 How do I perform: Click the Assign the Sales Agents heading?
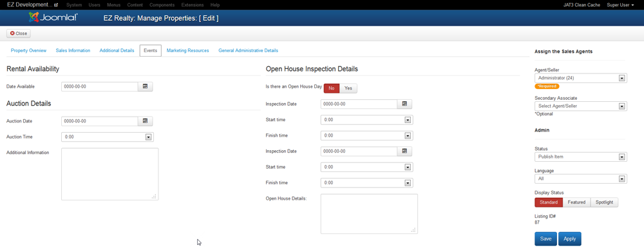pyautogui.click(x=563, y=52)
